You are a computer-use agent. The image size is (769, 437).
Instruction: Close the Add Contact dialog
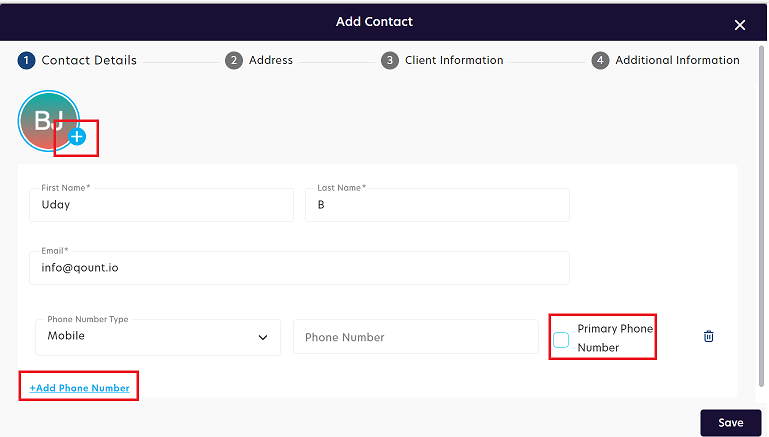[740, 25]
